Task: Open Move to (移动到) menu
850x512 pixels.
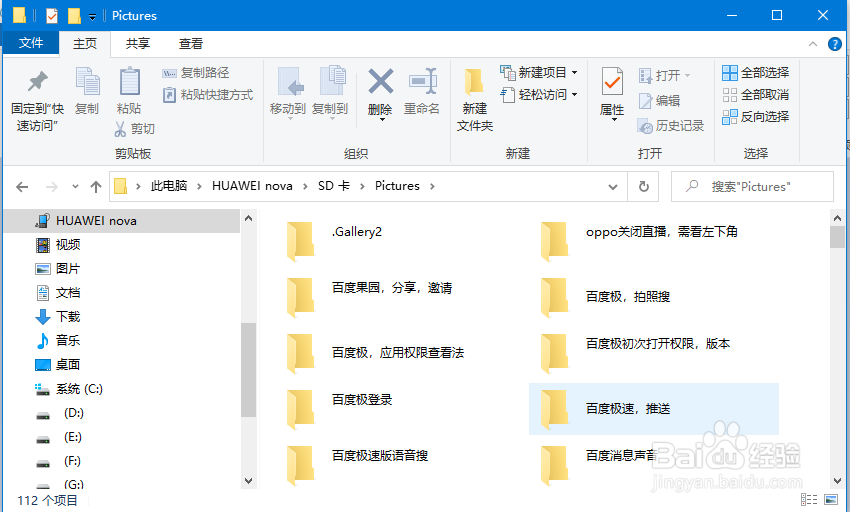Action: tap(288, 93)
